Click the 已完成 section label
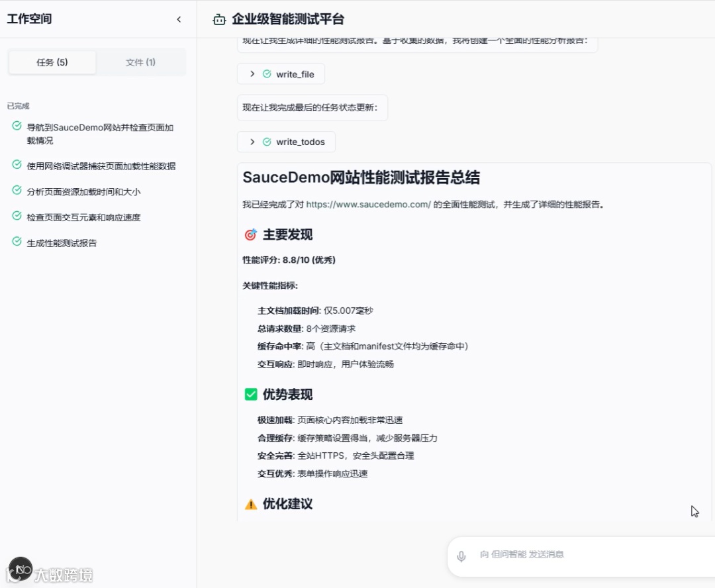This screenshot has width=715, height=588. tap(19, 106)
